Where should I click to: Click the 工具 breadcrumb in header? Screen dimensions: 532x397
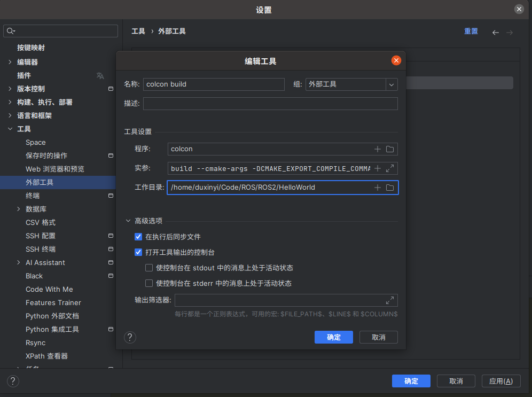pyautogui.click(x=138, y=31)
